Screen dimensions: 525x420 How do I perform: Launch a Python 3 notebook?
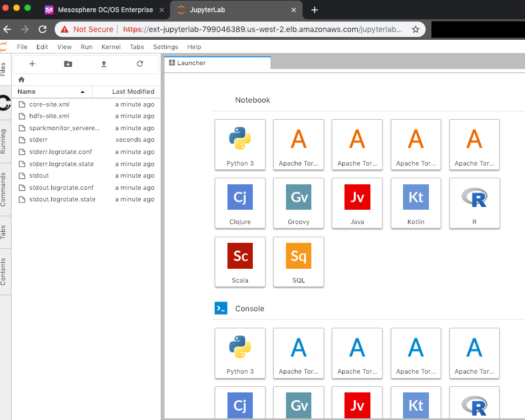[240, 145]
